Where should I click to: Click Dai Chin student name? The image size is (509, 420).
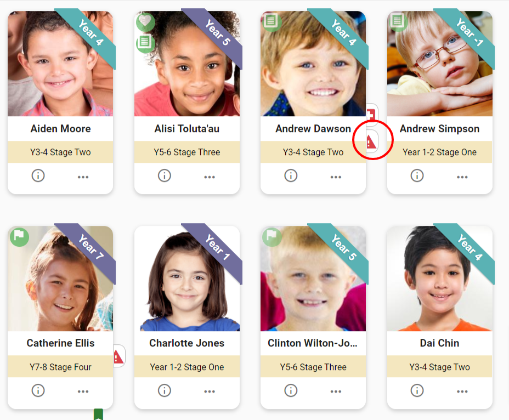pos(439,343)
